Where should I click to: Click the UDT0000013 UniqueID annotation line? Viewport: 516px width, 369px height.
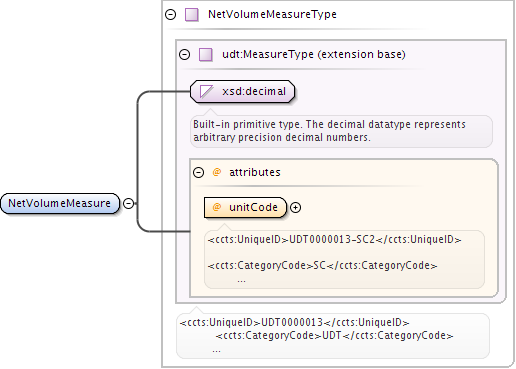click(294, 322)
